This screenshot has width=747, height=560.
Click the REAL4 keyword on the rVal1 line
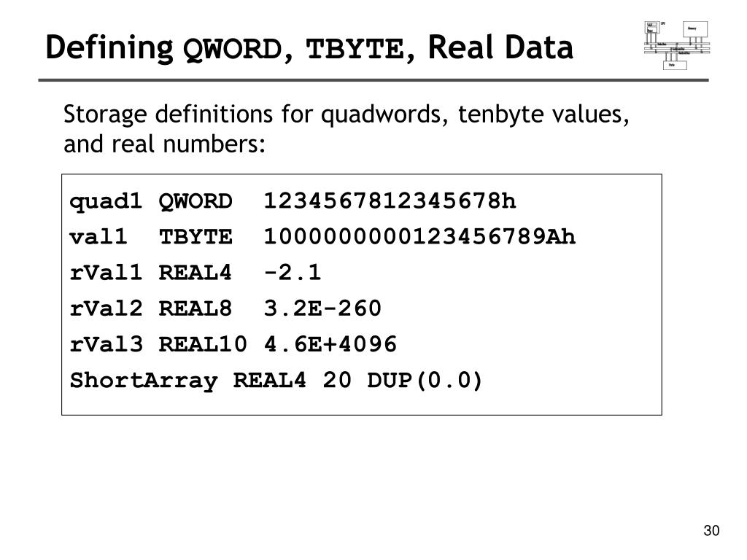[x=195, y=273]
